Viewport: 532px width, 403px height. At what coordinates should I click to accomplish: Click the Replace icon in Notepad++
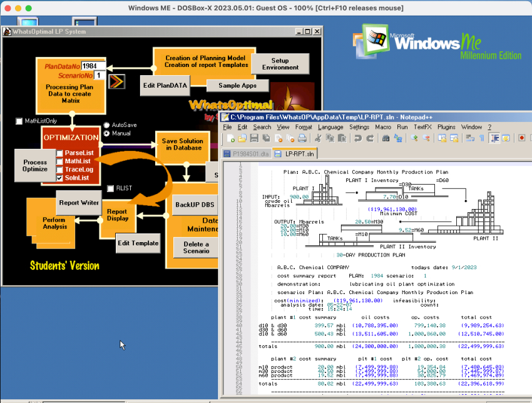(398, 138)
